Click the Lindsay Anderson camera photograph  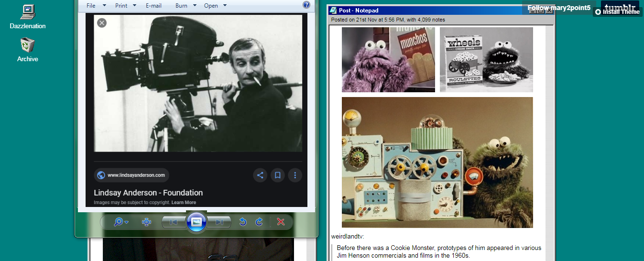(x=198, y=83)
